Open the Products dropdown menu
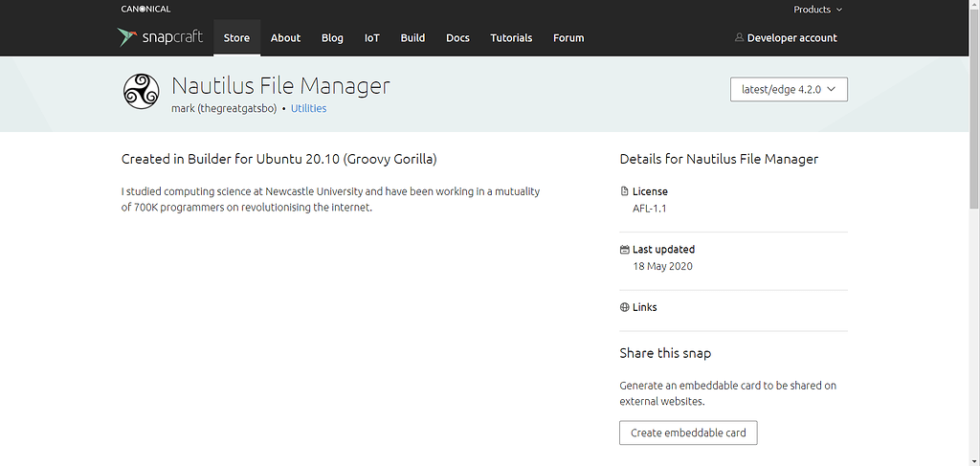980x466 pixels. [x=817, y=10]
